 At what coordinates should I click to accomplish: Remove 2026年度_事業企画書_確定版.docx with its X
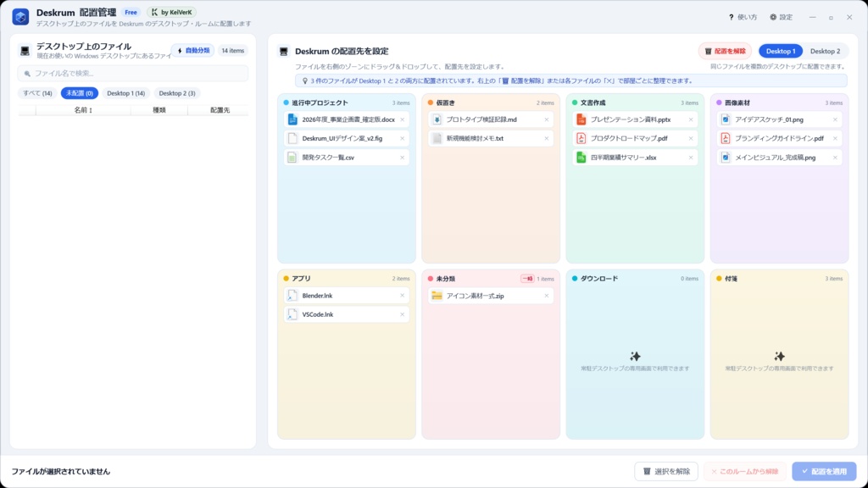(x=403, y=119)
